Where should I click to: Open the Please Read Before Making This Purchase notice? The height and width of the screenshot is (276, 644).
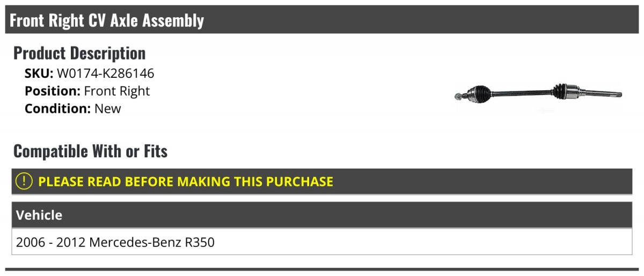point(186,181)
